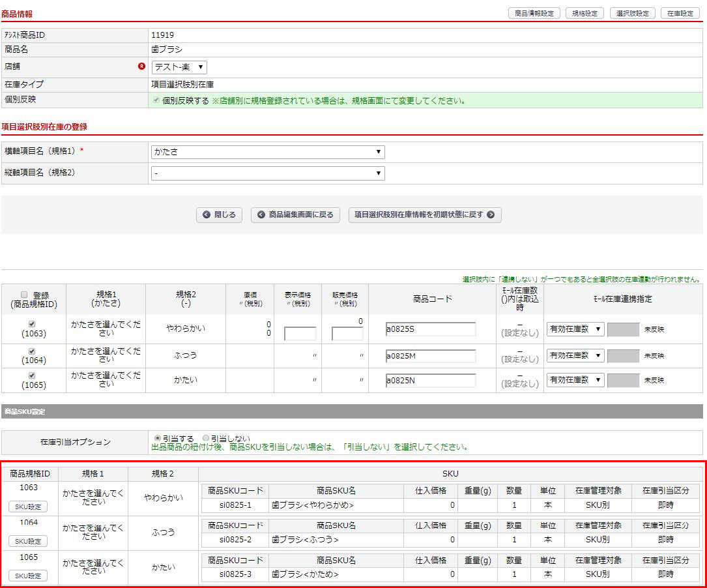Click the product code field a0825S

click(x=430, y=329)
